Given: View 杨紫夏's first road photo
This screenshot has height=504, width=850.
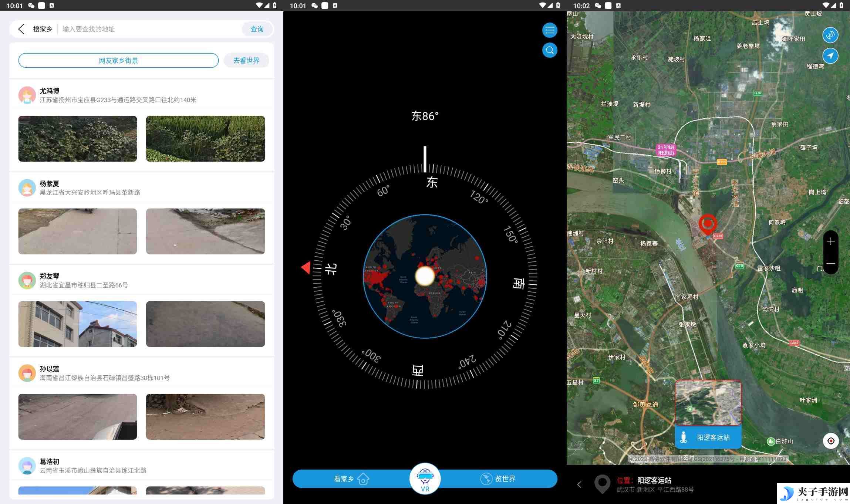Looking at the screenshot, I should point(78,231).
